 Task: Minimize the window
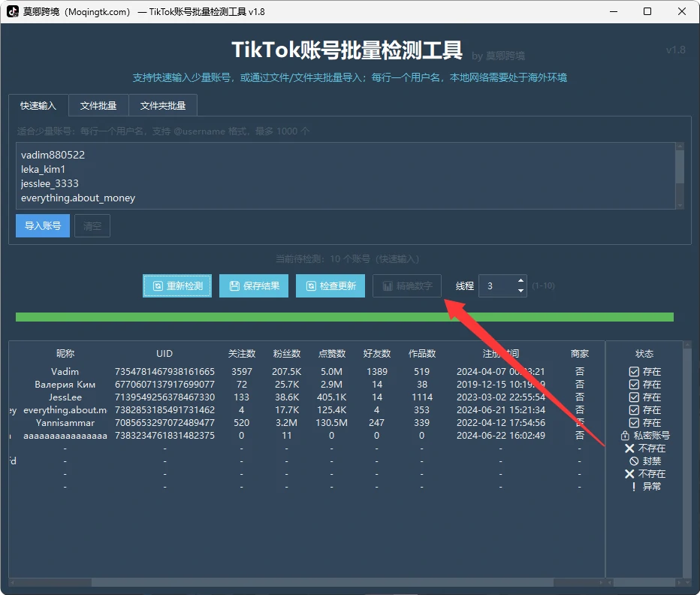[x=614, y=11]
